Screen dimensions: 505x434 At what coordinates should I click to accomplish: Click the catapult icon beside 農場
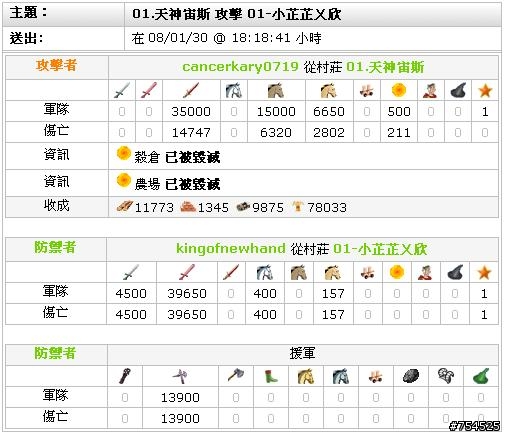123,180
